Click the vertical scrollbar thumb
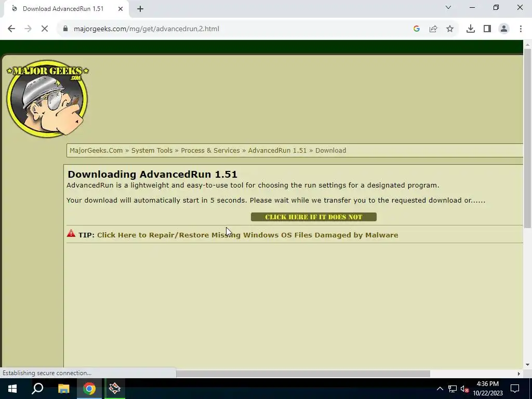This screenshot has height=399, width=532. tap(527, 138)
